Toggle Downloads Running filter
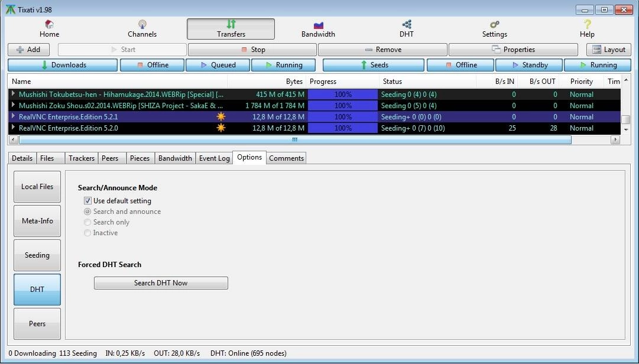Viewport: 639px width, 364px height. [x=283, y=65]
